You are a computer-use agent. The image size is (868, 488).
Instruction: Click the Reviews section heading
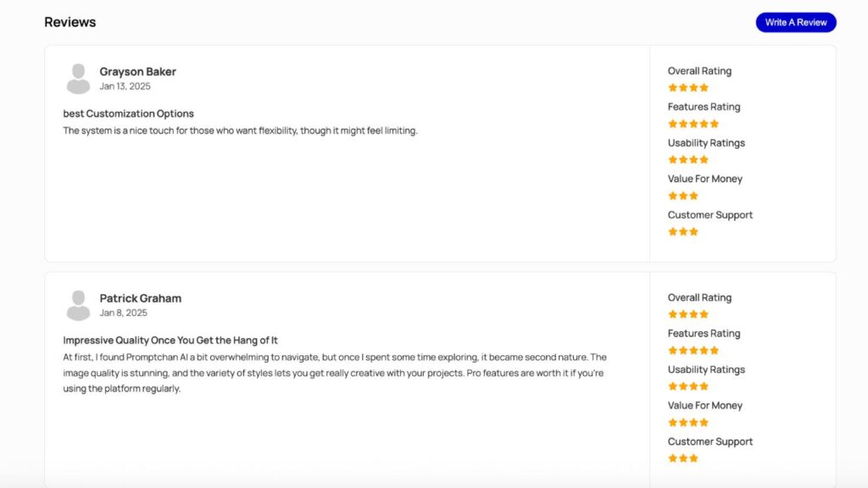[70, 22]
